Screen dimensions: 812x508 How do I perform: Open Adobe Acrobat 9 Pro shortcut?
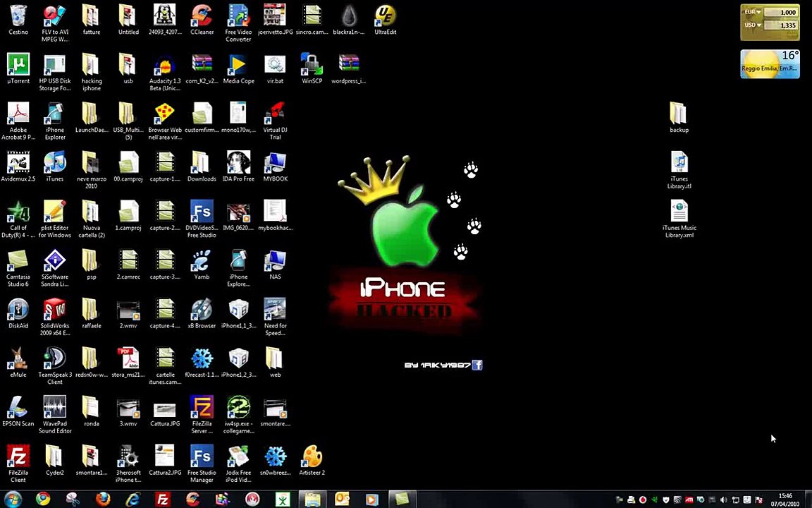[18, 122]
